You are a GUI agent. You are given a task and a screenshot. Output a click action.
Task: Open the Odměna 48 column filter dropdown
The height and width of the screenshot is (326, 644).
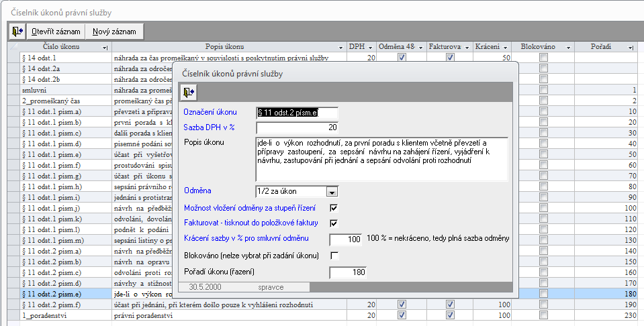pyautogui.click(x=420, y=48)
